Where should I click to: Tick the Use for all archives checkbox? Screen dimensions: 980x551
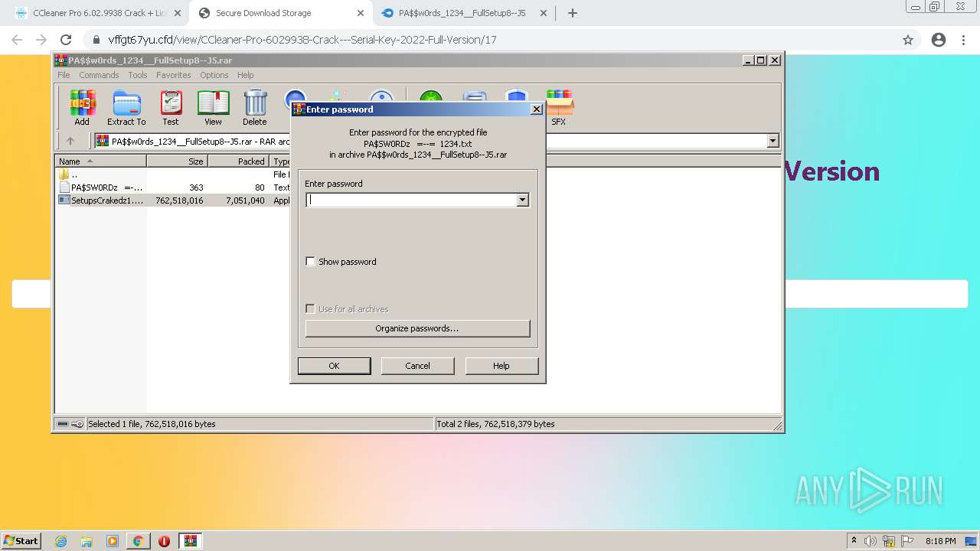[310, 309]
